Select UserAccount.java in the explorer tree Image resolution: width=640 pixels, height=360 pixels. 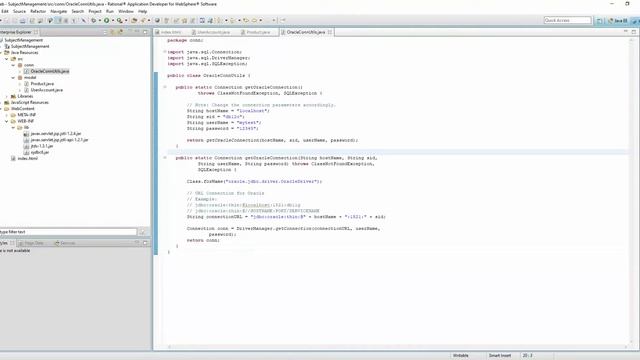pos(47,90)
